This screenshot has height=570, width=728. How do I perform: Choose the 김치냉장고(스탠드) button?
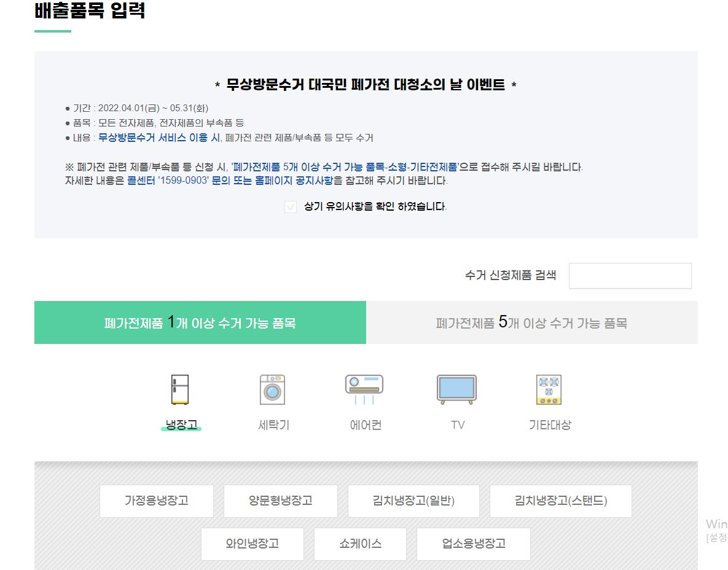pyautogui.click(x=561, y=501)
